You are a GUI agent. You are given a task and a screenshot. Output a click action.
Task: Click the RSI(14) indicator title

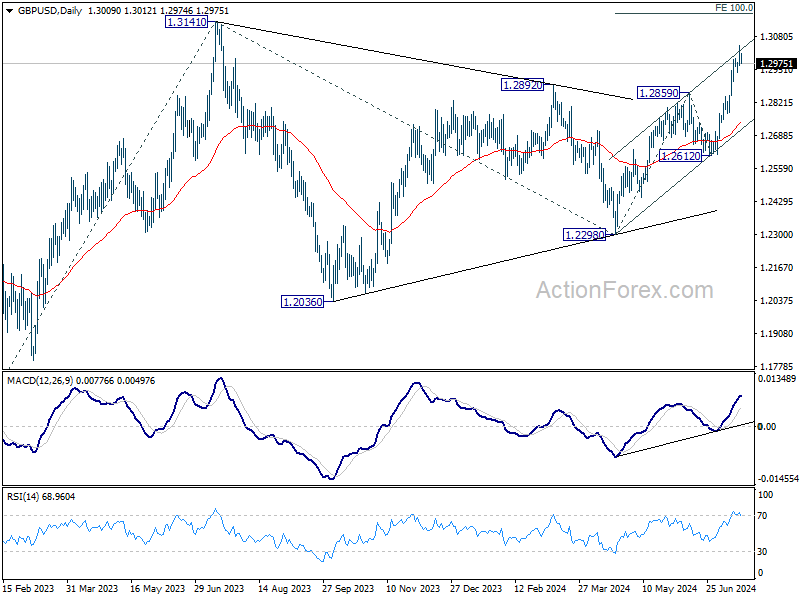[x=22, y=496]
